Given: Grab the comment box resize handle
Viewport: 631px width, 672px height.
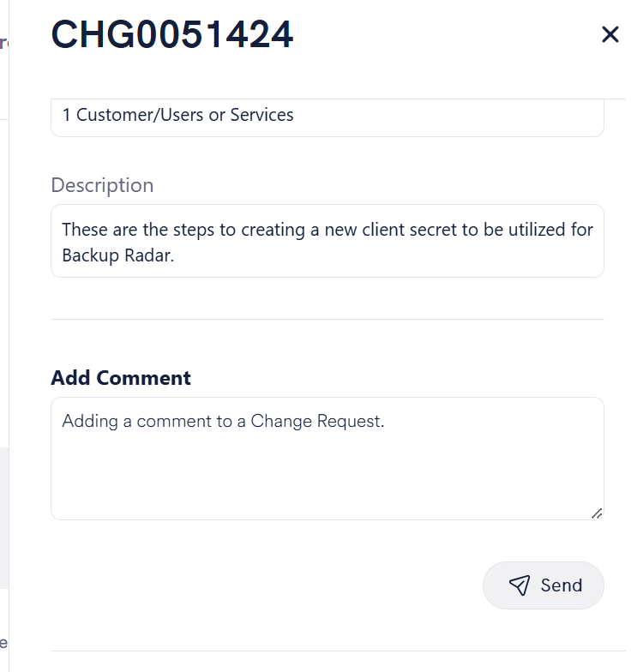Looking at the screenshot, I should tap(597, 513).
